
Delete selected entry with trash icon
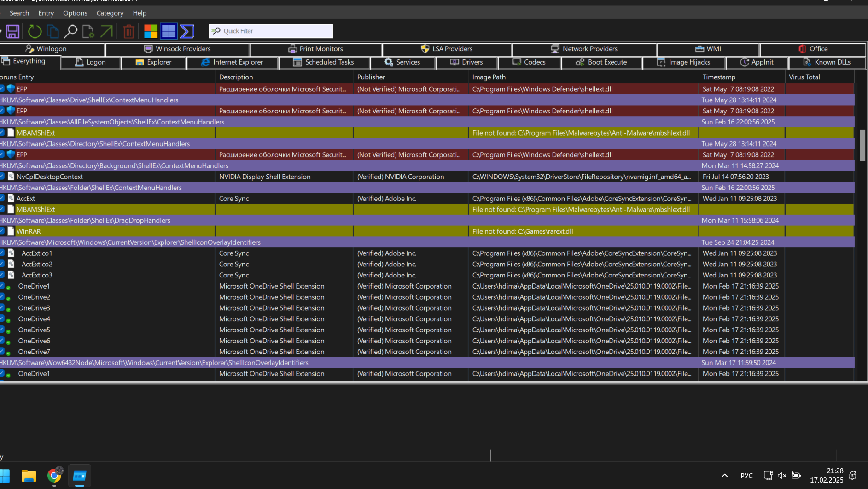129,31
